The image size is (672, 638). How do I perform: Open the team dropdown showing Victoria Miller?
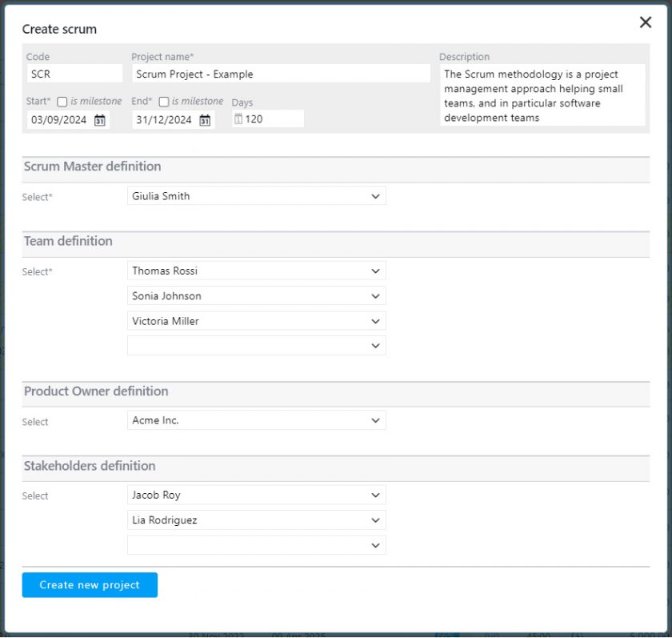coord(374,320)
